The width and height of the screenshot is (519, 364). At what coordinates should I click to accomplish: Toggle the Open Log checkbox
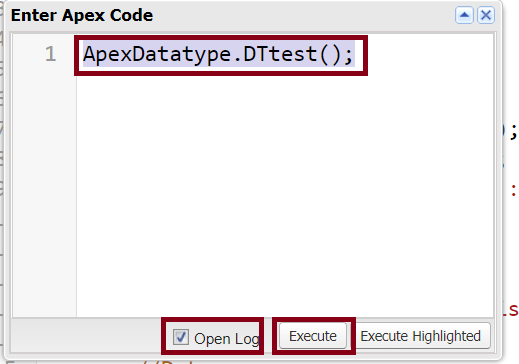point(181,337)
